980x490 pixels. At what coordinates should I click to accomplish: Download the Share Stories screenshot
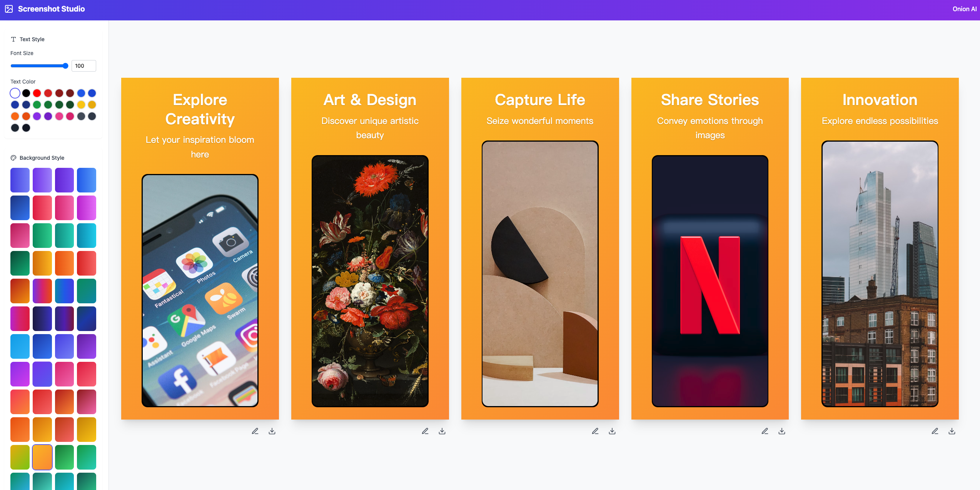[x=782, y=431]
